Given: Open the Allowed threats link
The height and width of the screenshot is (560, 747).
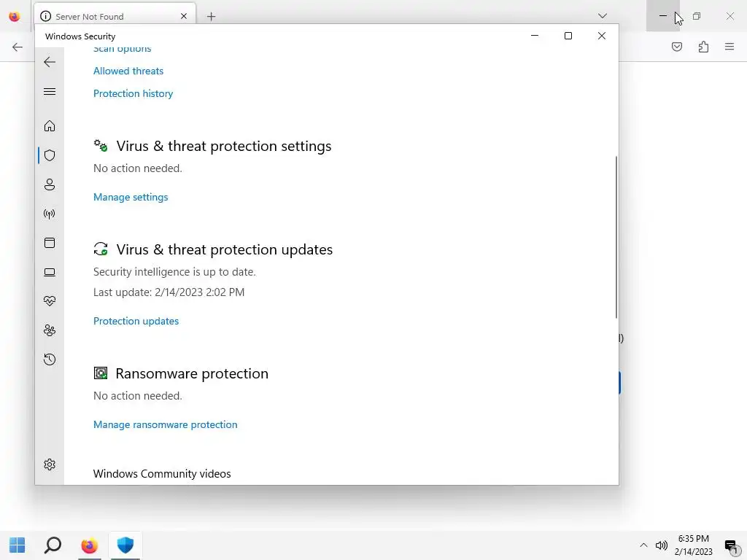Looking at the screenshot, I should [128, 71].
